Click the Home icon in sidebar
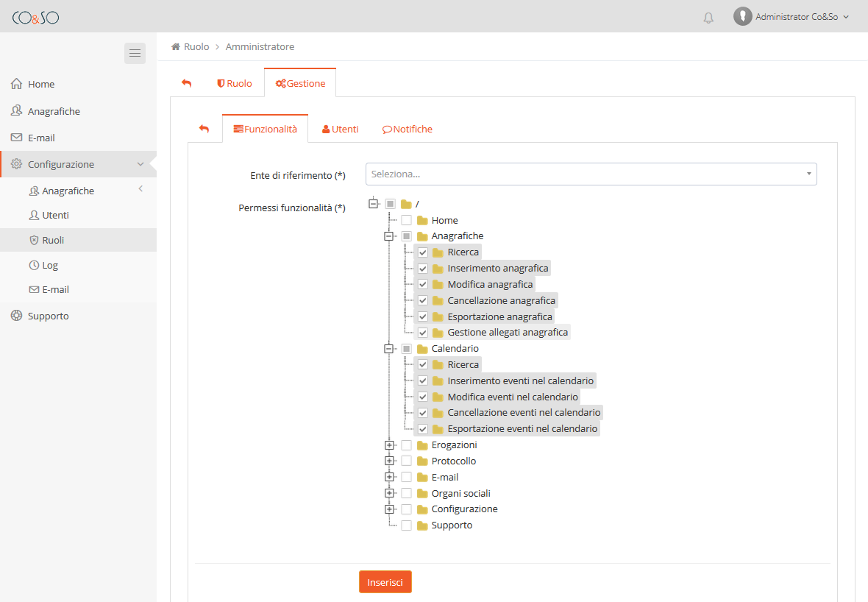The image size is (868, 602). click(17, 84)
